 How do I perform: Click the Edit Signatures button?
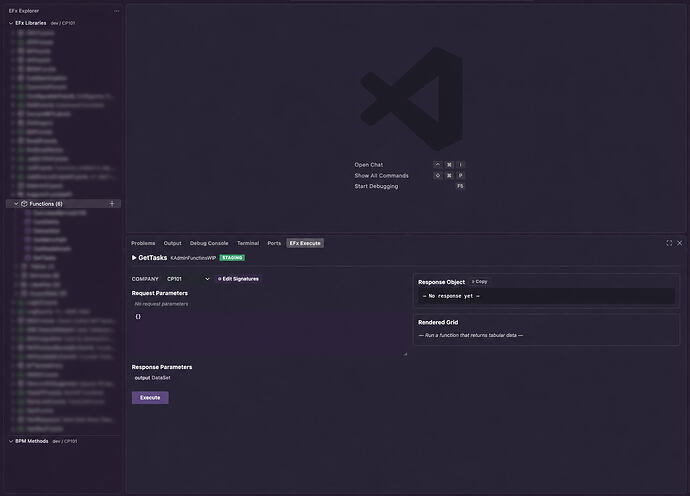[239, 279]
